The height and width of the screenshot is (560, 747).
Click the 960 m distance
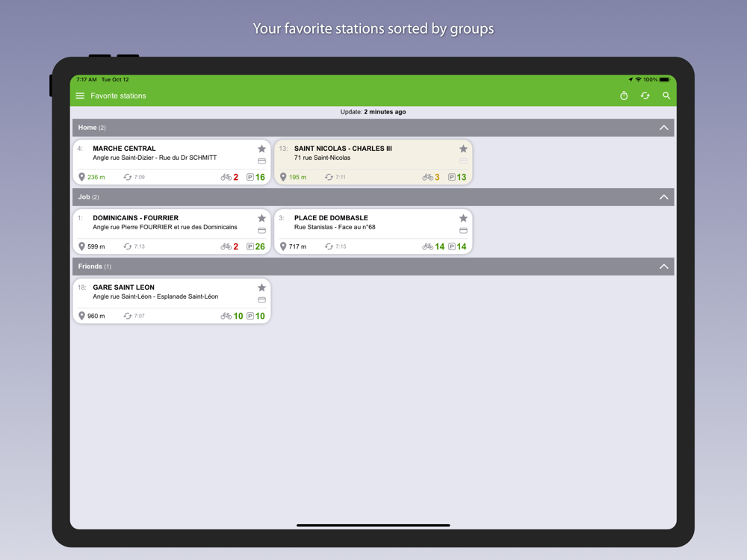pyautogui.click(x=96, y=316)
